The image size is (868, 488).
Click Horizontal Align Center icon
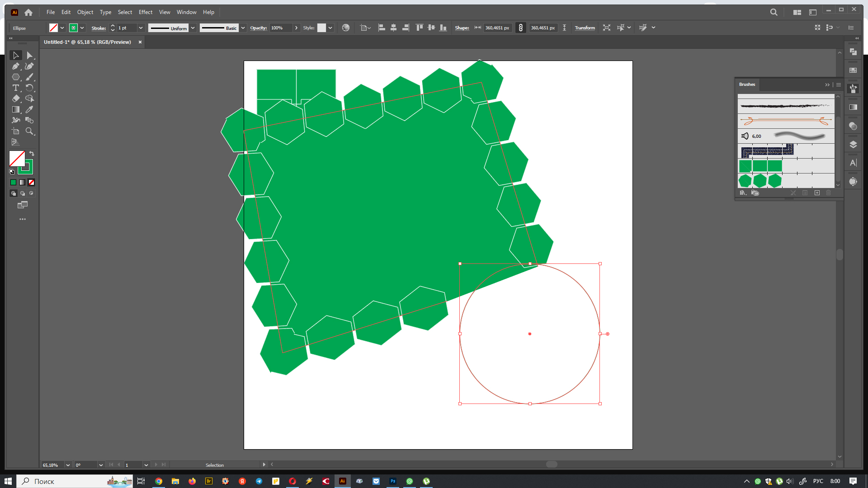click(x=393, y=28)
